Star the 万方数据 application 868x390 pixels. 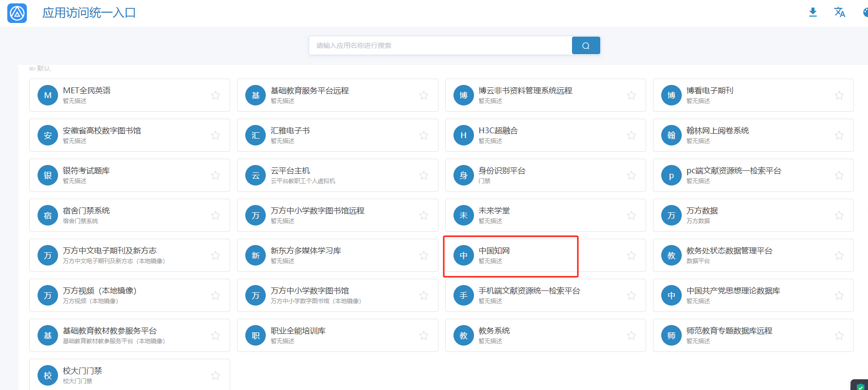pos(839,215)
